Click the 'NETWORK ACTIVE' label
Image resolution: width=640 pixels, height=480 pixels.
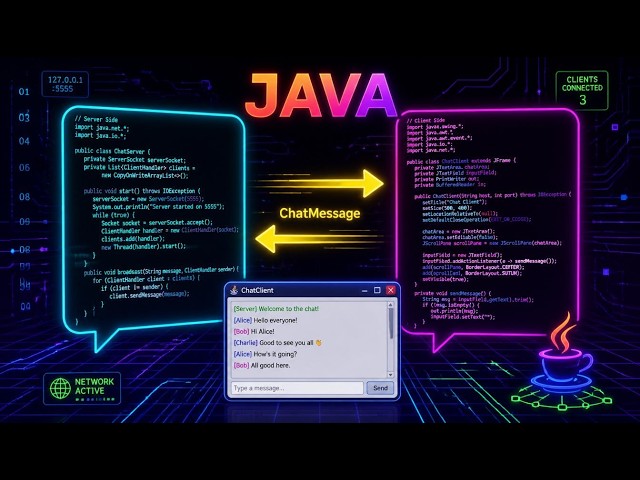pos(94,386)
